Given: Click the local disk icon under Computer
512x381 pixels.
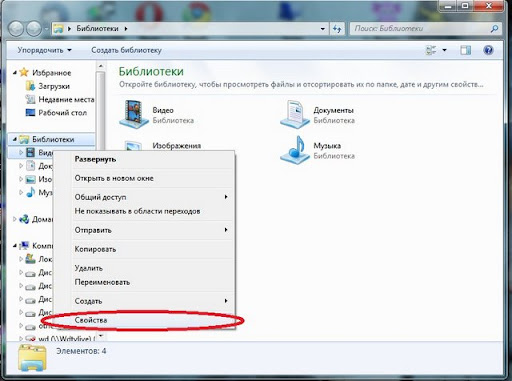Looking at the screenshot, I should tap(30, 259).
